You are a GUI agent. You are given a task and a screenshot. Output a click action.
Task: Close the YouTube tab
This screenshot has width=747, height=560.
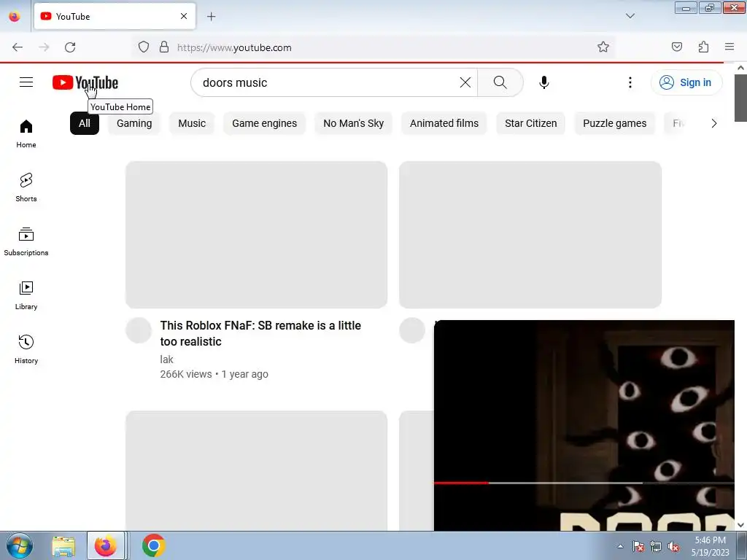pos(184,16)
